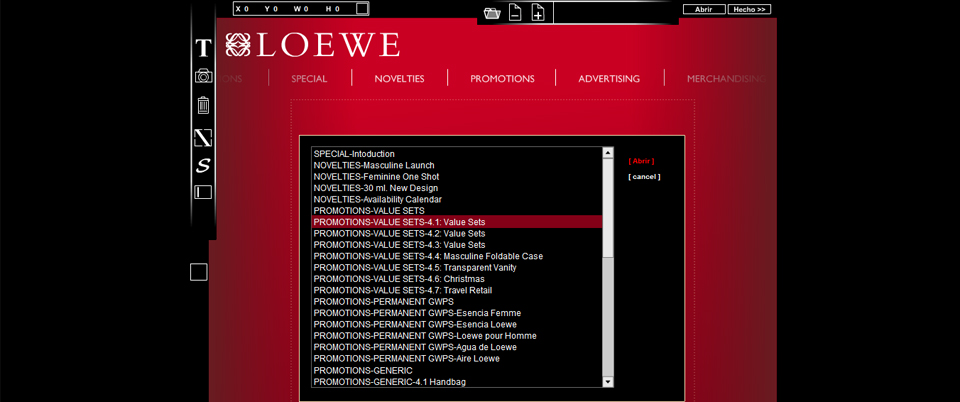Select the diagonal N tool icon
960x402 pixels.
203,138
